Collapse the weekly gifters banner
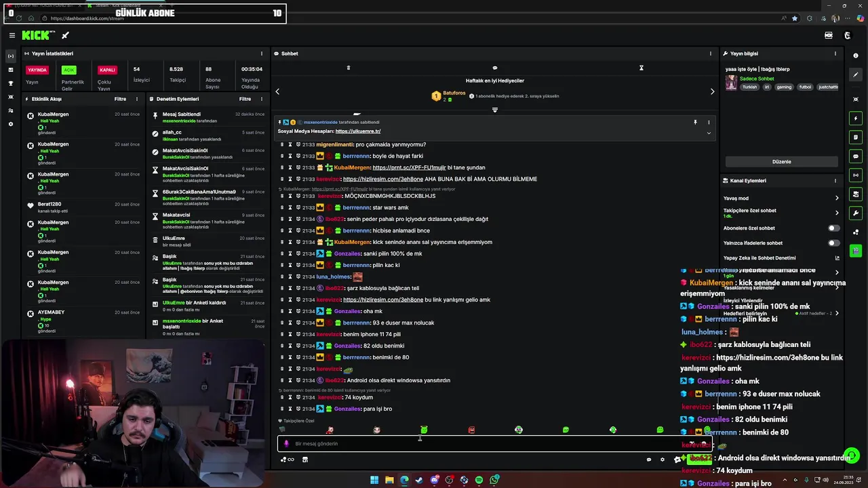 494,110
